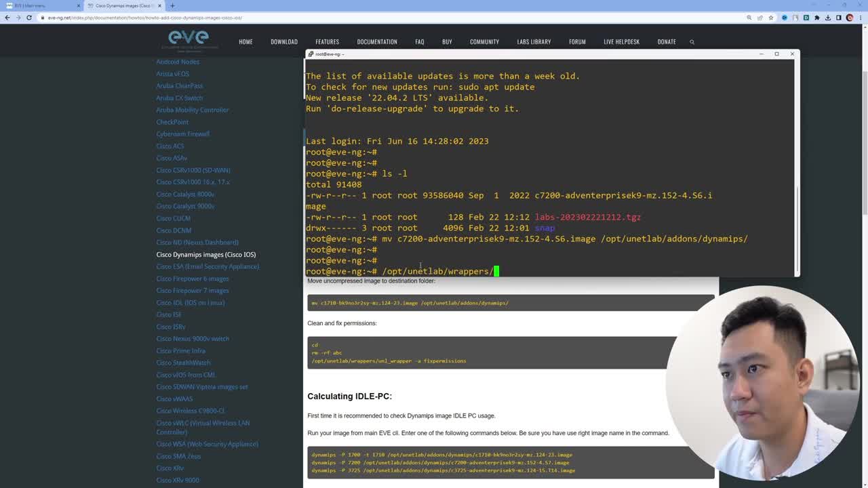Open Cisco SDWAN Viptela images set link
The width and height of the screenshot is (868, 488).
click(202, 387)
